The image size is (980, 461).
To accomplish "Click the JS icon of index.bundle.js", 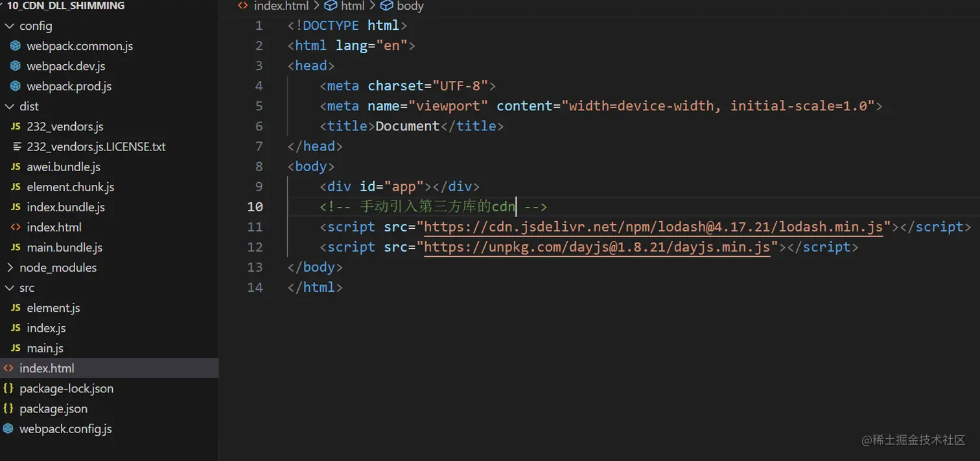I will (16, 207).
